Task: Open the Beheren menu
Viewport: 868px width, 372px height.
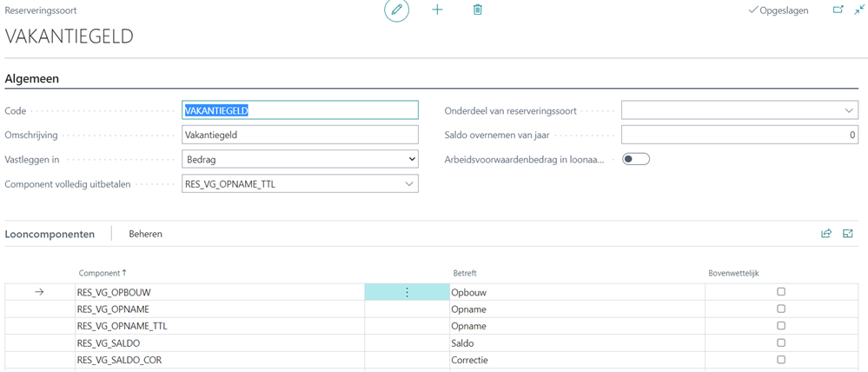Action: click(145, 234)
